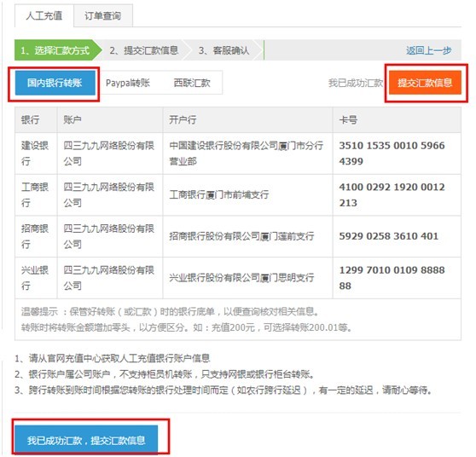Viewport: 476px width, 457px height.
Task: Click the 建设银行 card number 3510 1535 0010 5966 4399
Action: pyautogui.click(x=392, y=153)
